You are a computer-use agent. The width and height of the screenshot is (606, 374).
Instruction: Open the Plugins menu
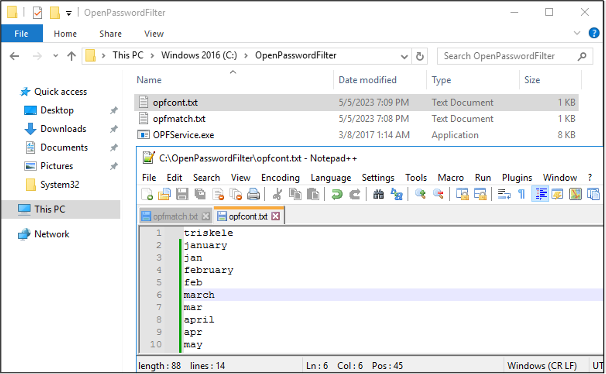click(517, 178)
